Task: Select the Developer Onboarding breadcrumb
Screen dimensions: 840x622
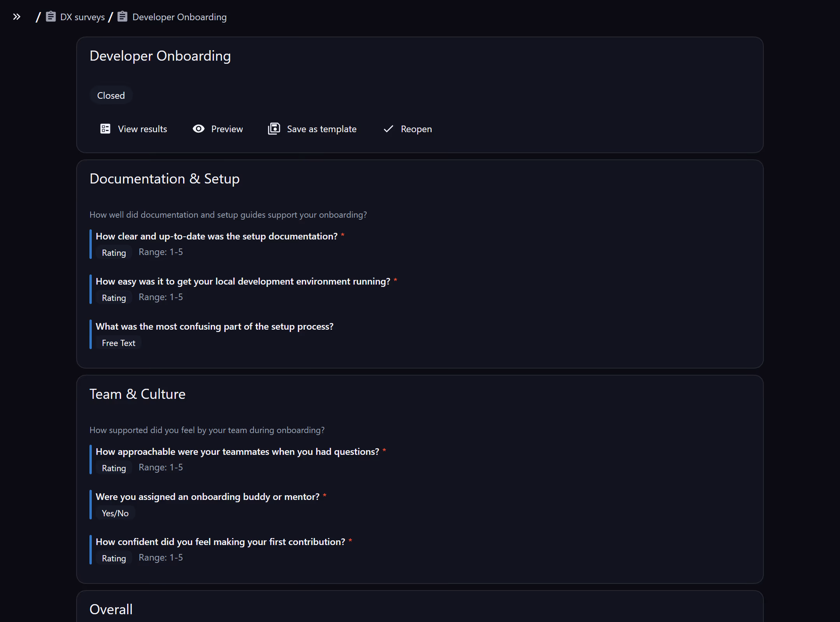Action: [x=179, y=17]
